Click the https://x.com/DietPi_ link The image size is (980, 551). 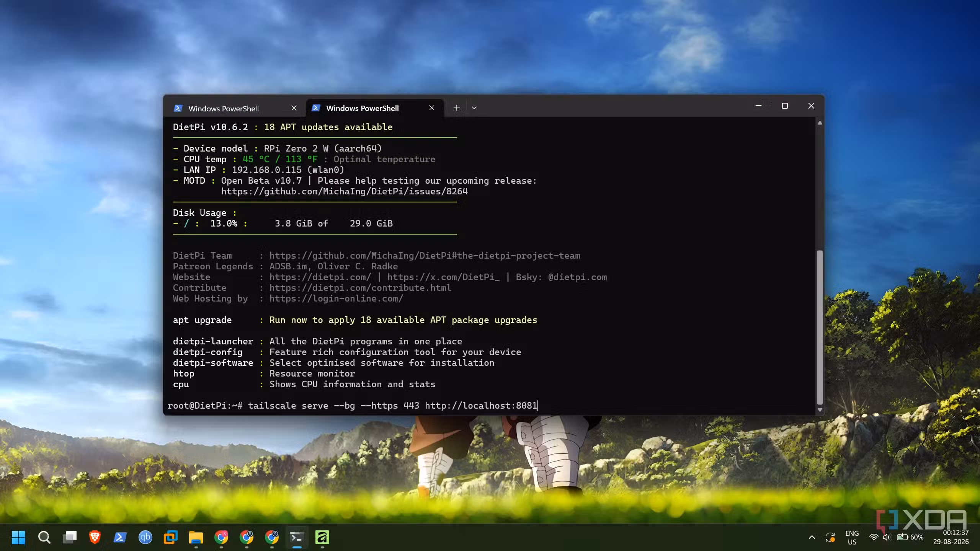pos(443,277)
